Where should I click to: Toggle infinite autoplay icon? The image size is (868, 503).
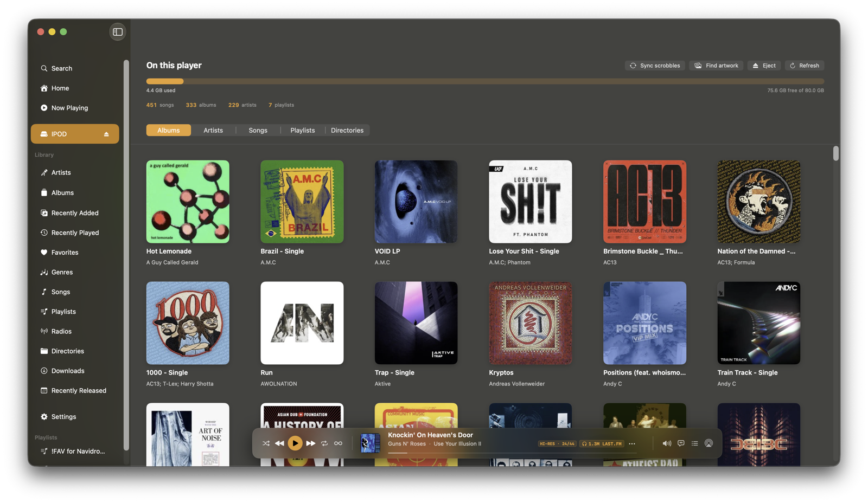[338, 443]
